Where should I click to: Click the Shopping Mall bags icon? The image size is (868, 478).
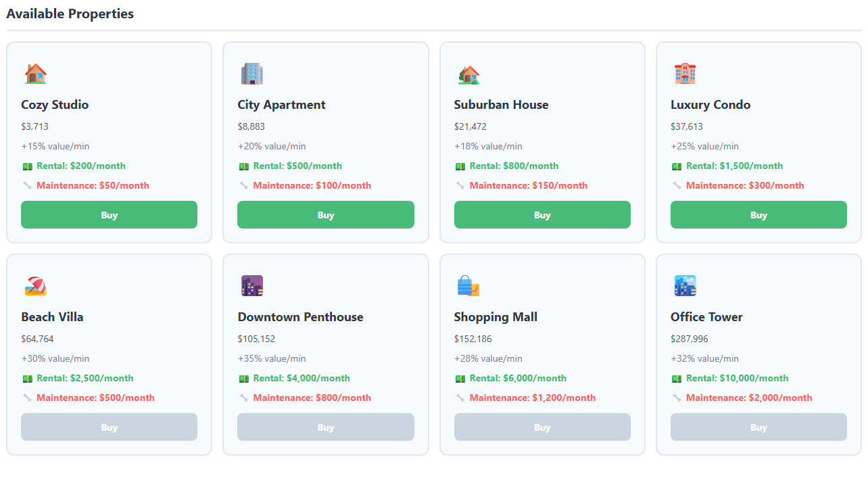468,286
